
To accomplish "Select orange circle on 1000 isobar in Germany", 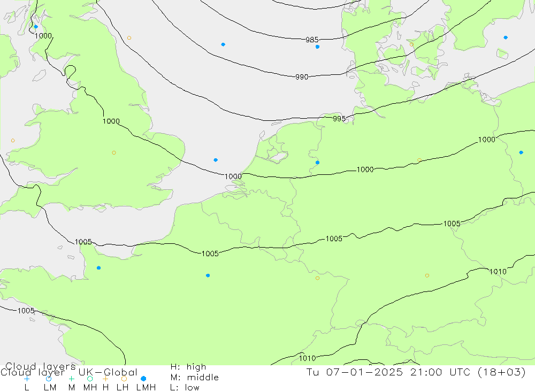I will tap(419, 160).
